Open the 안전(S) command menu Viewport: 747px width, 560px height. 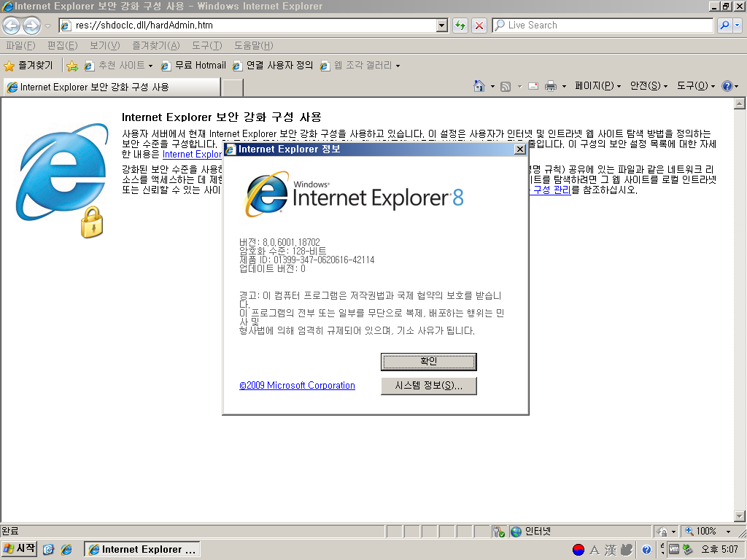click(649, 86)
